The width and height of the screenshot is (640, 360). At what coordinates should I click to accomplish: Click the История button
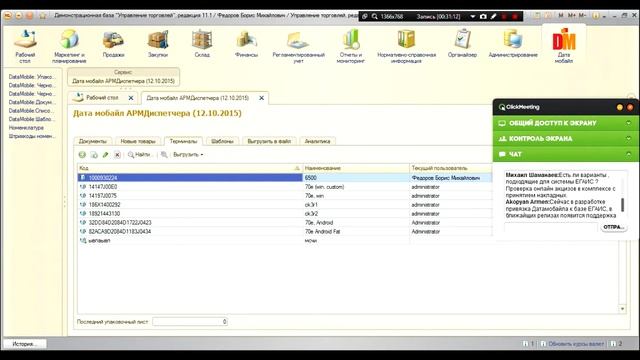pos(24,344)
